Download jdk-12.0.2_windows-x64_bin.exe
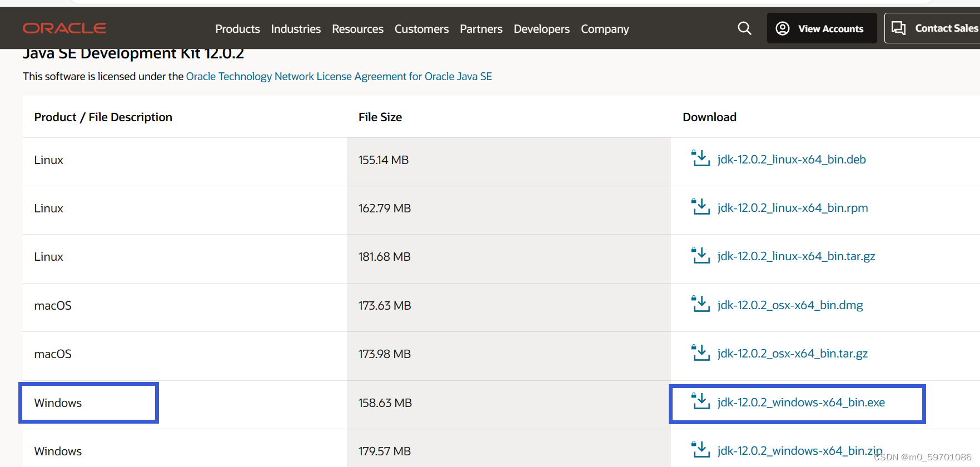 pos(801,403)
